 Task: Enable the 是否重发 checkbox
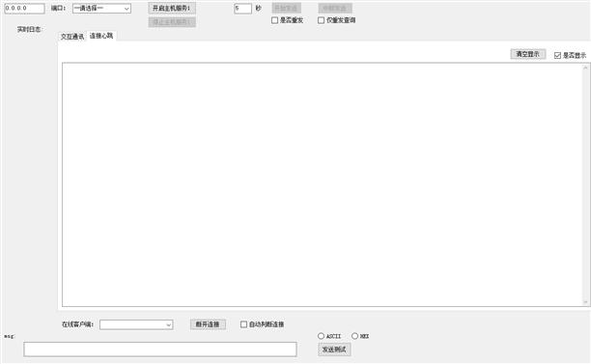[275, 20]
